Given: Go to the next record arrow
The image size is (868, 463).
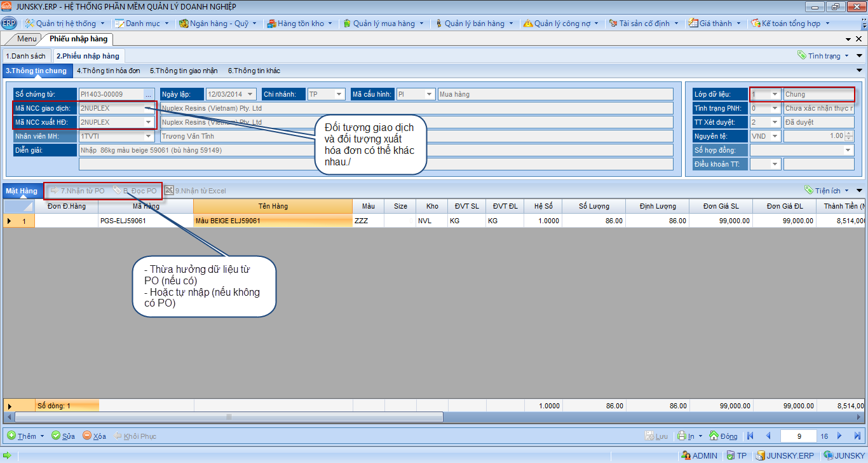Looking at the screenshot, I should pyautogui.click(x=839, y=436).
